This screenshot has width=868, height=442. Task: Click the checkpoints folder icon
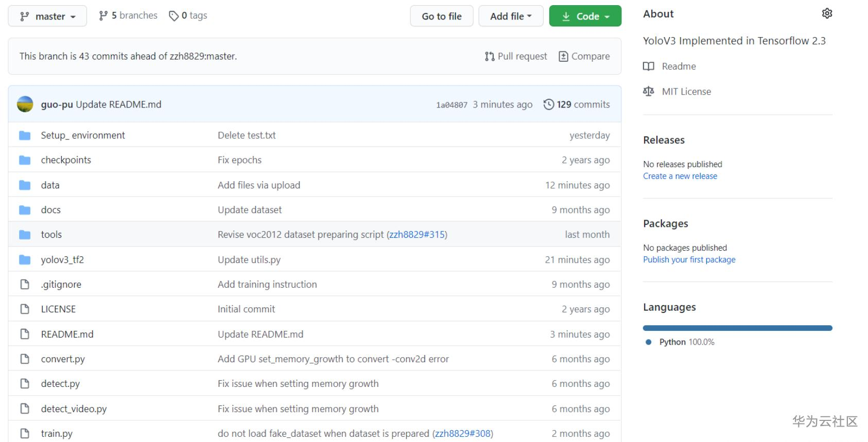pos(25,160)
